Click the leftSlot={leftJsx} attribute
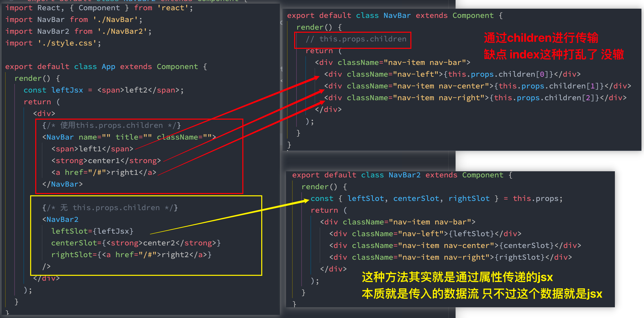This screenshot has height=318, width=644. (x=92, y=231)
